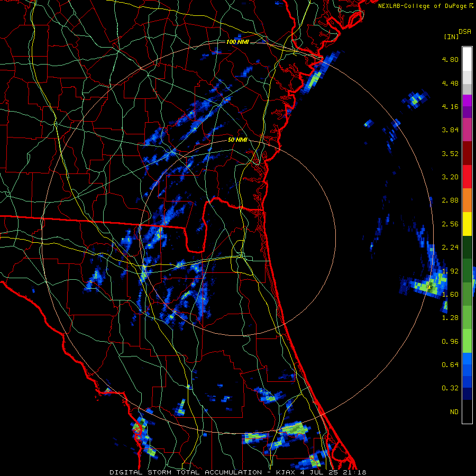Select the 4.48 legend value
The height and width of the screenshot is (476, 476).
coord(450,83)
